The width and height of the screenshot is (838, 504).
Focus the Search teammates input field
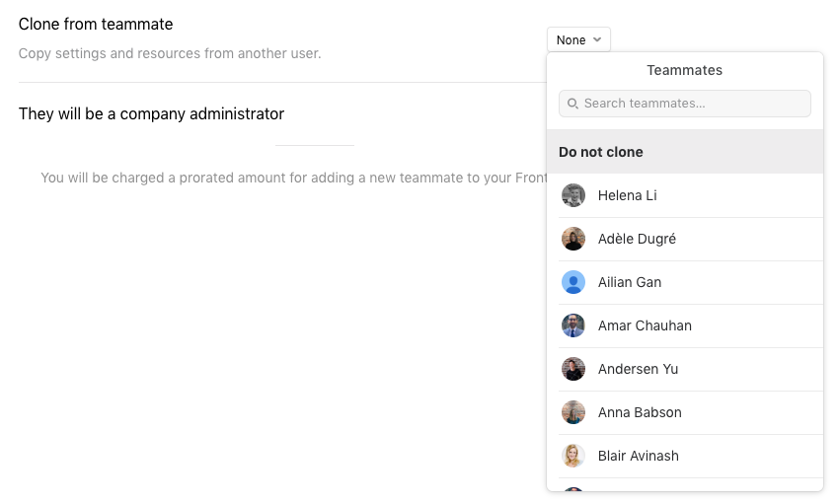[685, 104]
